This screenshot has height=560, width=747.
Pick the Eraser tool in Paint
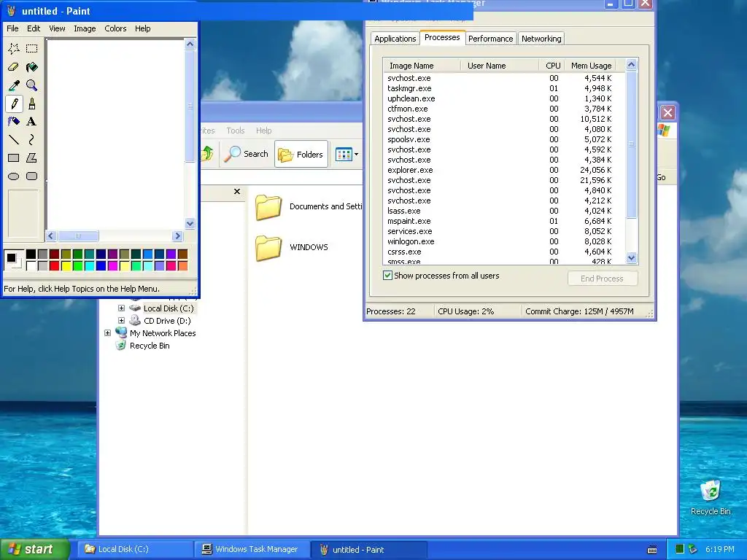pyautogui.click(x=14, y=67)
